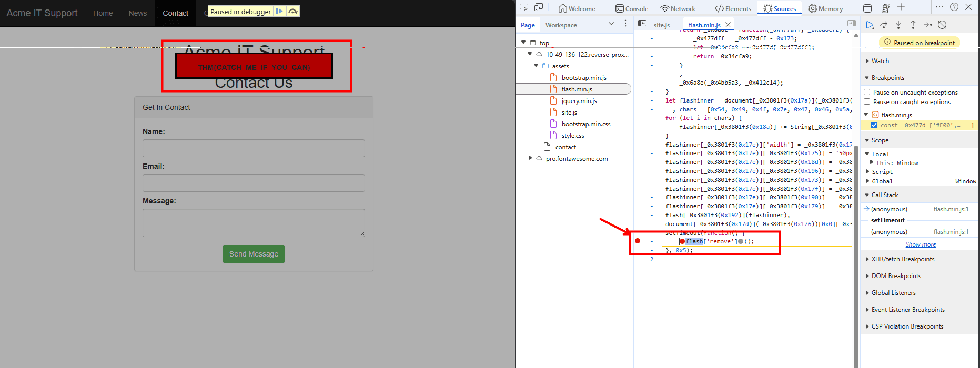Toggle device emulation icon
This screenshot has width=980, height=368.
pos(539,7)
